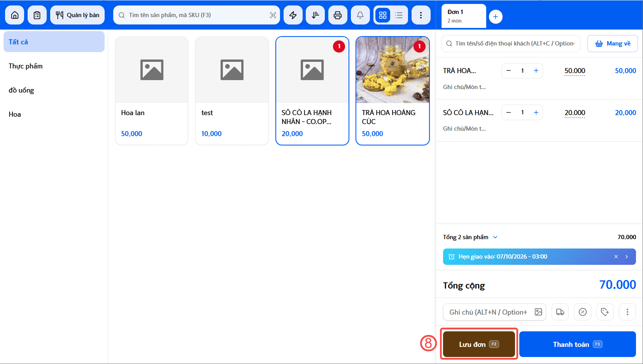Select the Thực phẩm category

point(54,66)
